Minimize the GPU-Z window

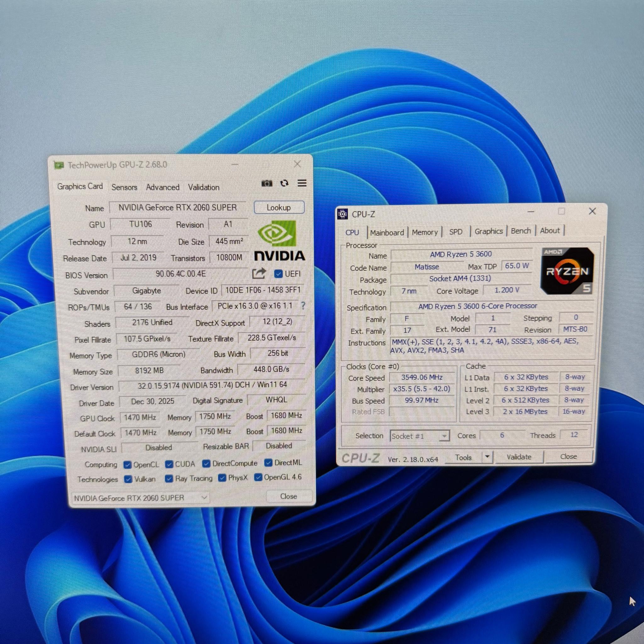point(235,164)
